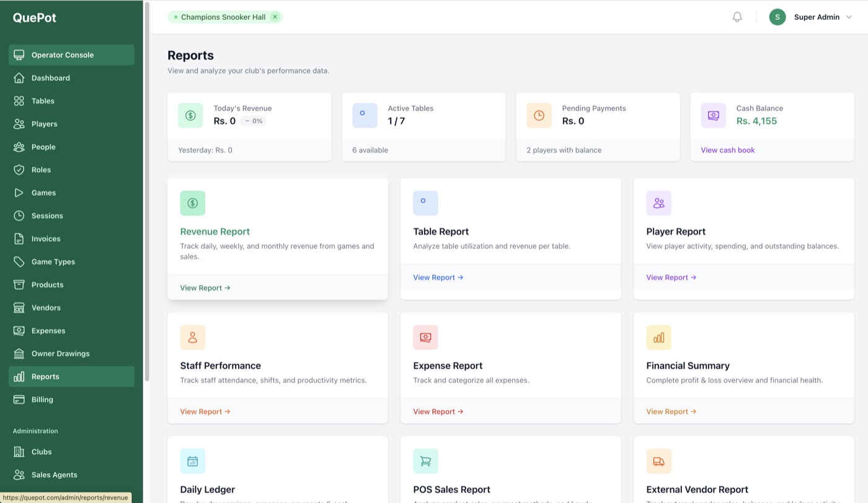This screenshot has width=868, height=503.
Task: Click the Expense Report cash icon
Action: click(425, 338)
